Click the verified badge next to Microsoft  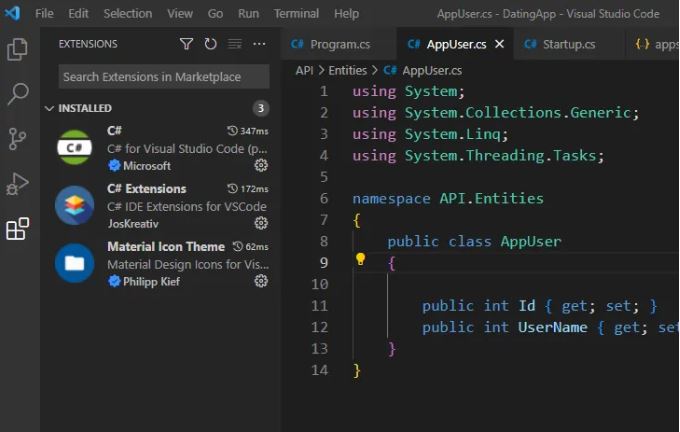[114, 165]
